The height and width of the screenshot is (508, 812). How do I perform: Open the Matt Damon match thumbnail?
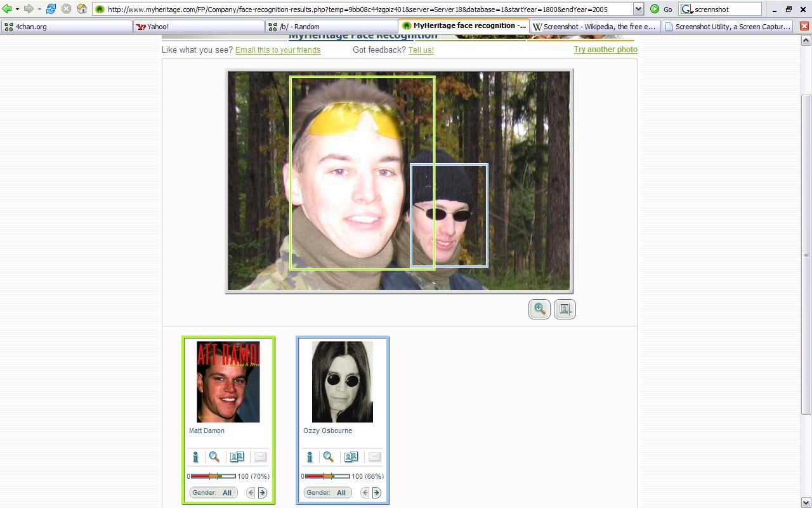point(228,382)
